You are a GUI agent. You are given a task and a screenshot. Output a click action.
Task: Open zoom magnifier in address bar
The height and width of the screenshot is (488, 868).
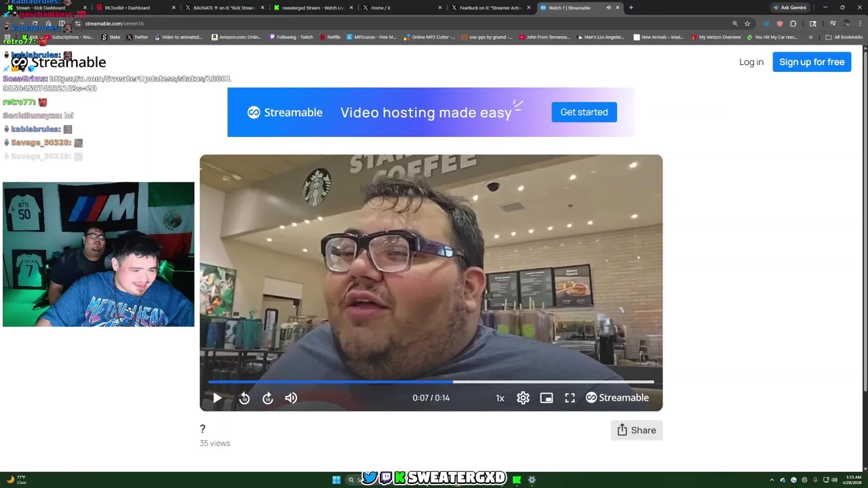735,24
